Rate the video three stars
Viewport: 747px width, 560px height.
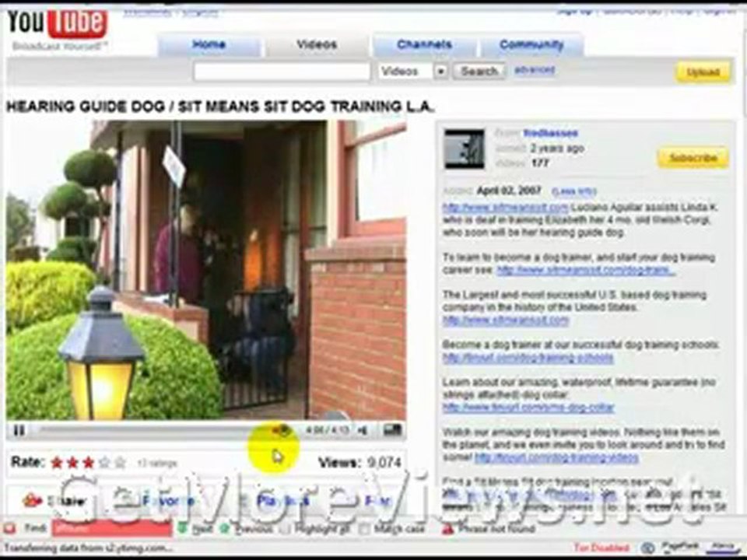pos(88,462)
